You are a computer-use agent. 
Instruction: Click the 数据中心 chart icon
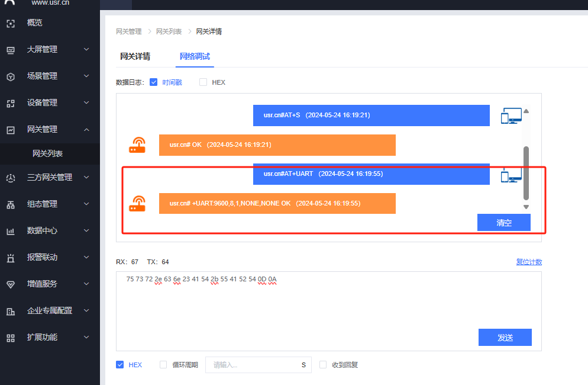tap(10, 231)
